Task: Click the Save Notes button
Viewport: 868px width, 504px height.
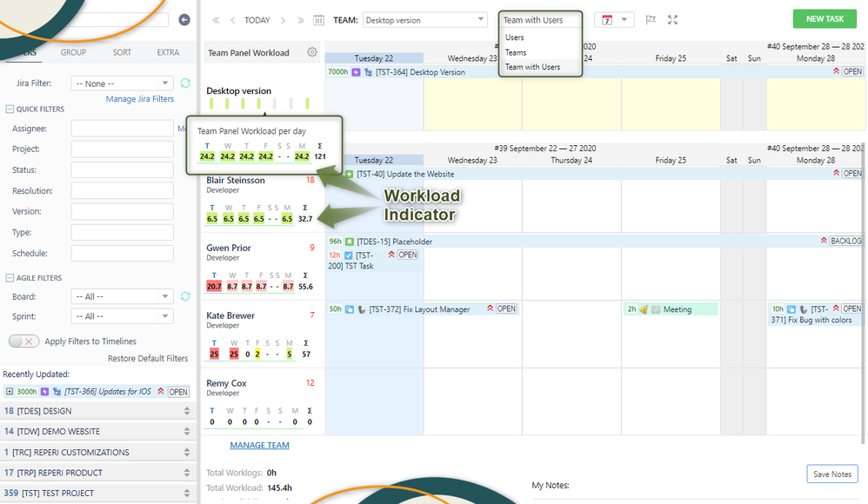Action: pyautogui.click(x=832, y=474)
